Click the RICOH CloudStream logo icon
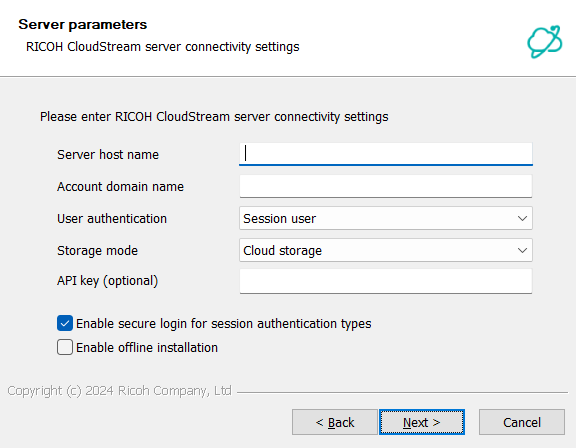The width and height of the screenshot is (576, 448). 544,41
